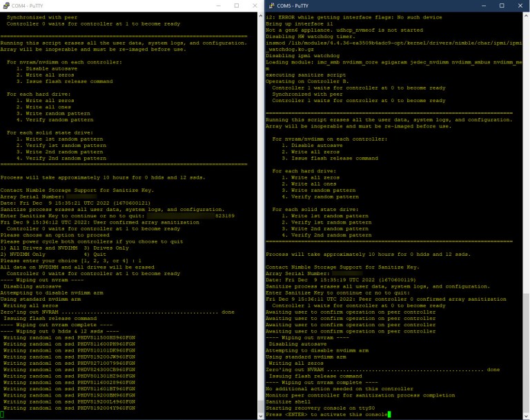Close the COM4 PuTTY window
530x420 pixels.
pos(255,6)
